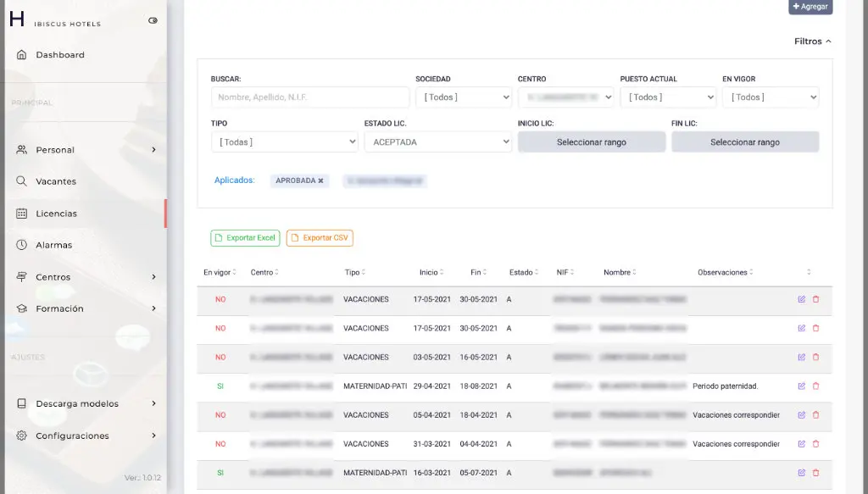This screenshot has width=868, height=494.
Task: Click the Personal people icon
Action: tap(21, 150)
